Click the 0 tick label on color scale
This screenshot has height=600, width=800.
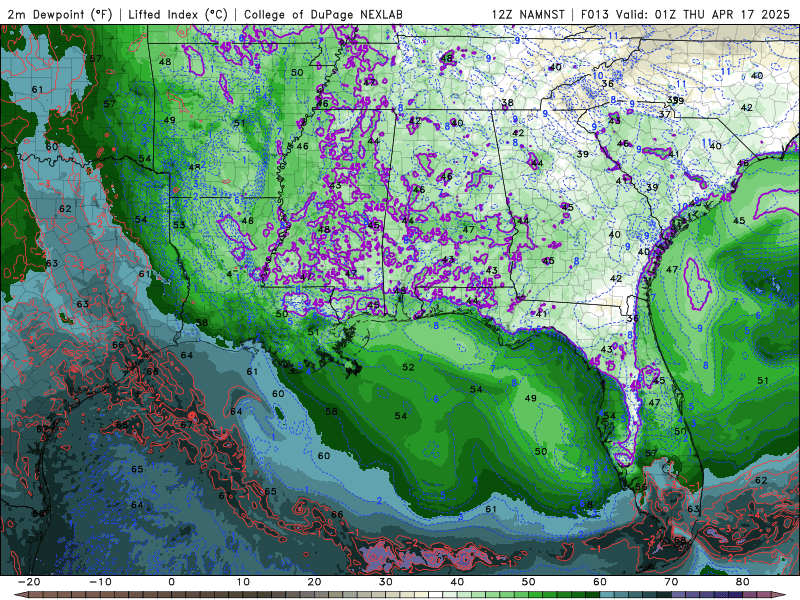click(171, 582)
